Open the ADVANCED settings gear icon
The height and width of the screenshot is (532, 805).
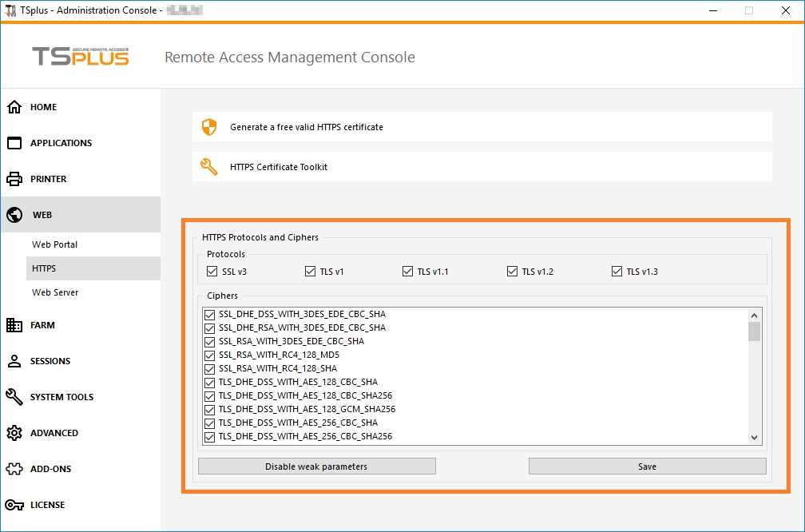[14, 433]
